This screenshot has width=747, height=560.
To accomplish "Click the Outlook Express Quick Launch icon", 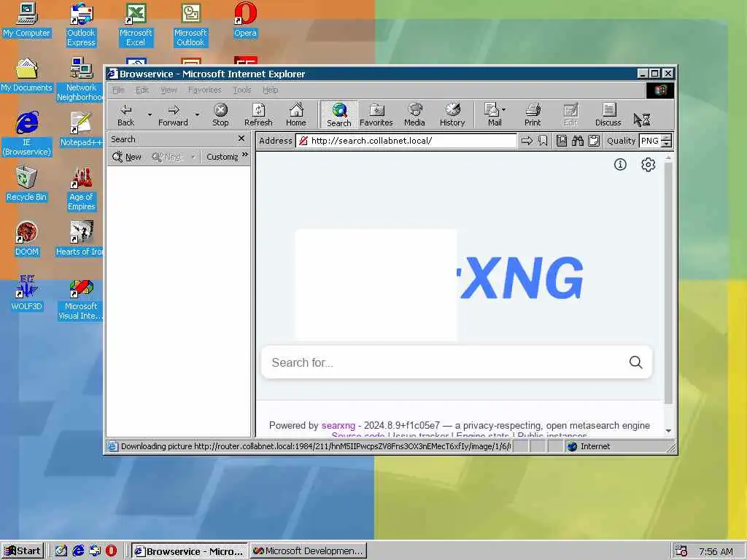I will (95, 551).
